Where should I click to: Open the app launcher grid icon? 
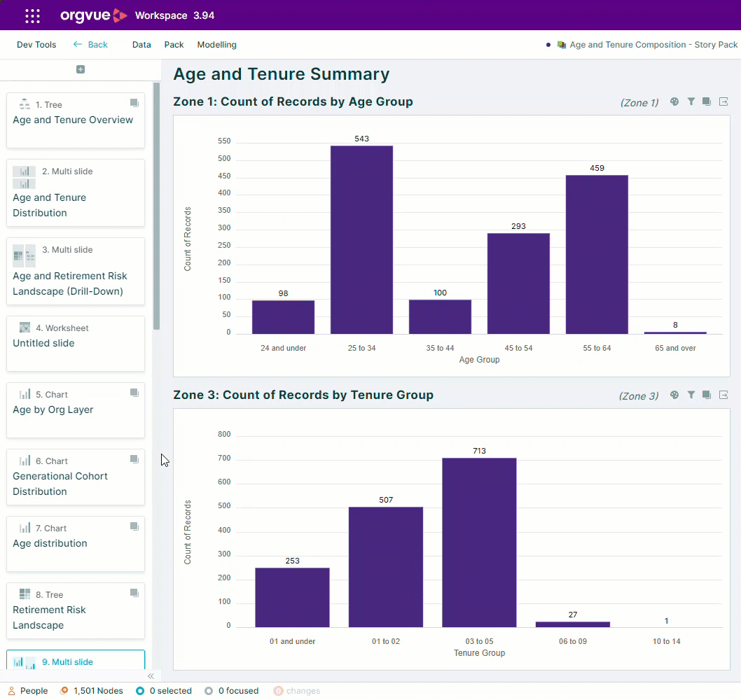(32, 15)
